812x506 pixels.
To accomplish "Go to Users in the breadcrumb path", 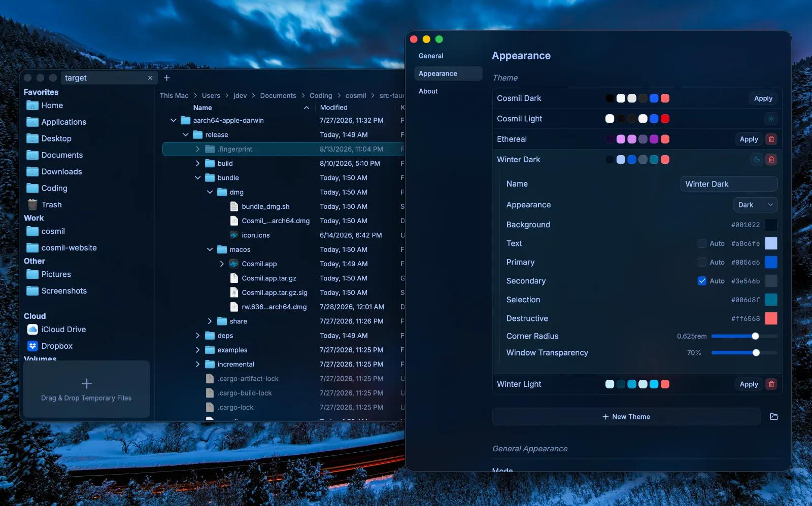I will 211,95.
